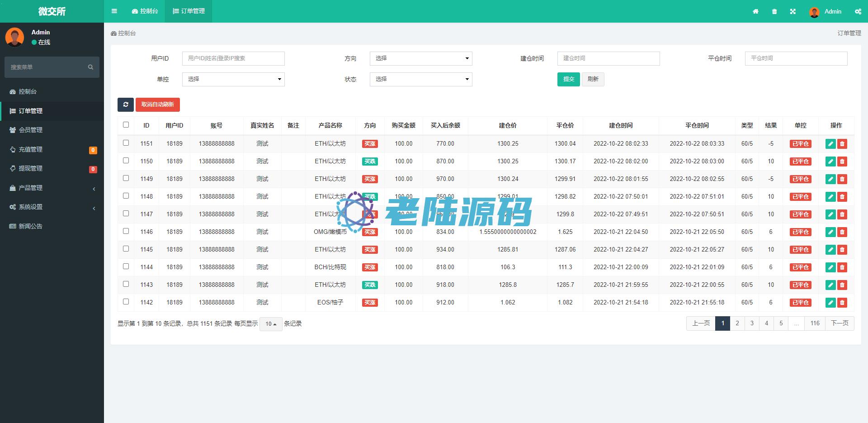This screenshot has height=423, width=868.
Task: Edit order 1151 with green pencil icon
Action: [830, 144]
